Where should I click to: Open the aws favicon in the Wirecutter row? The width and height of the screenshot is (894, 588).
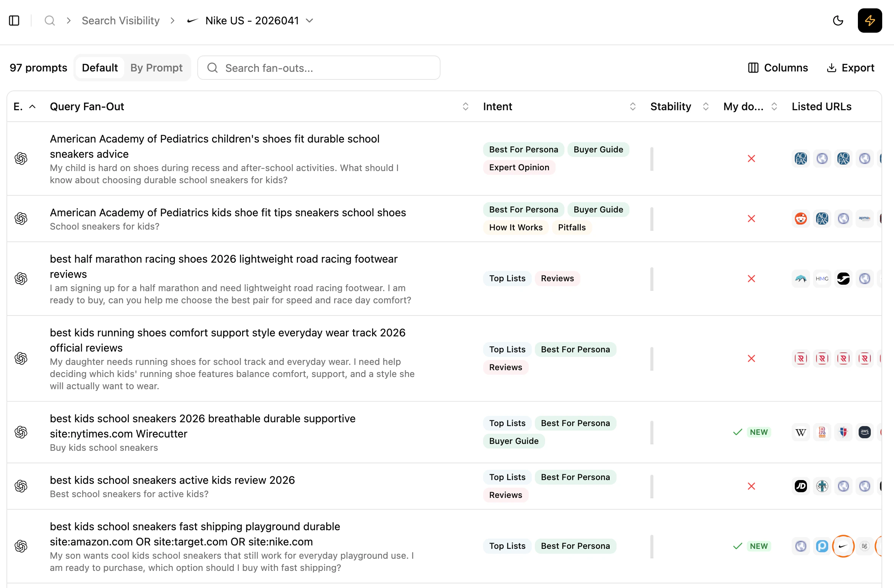(x=865, y=432)
